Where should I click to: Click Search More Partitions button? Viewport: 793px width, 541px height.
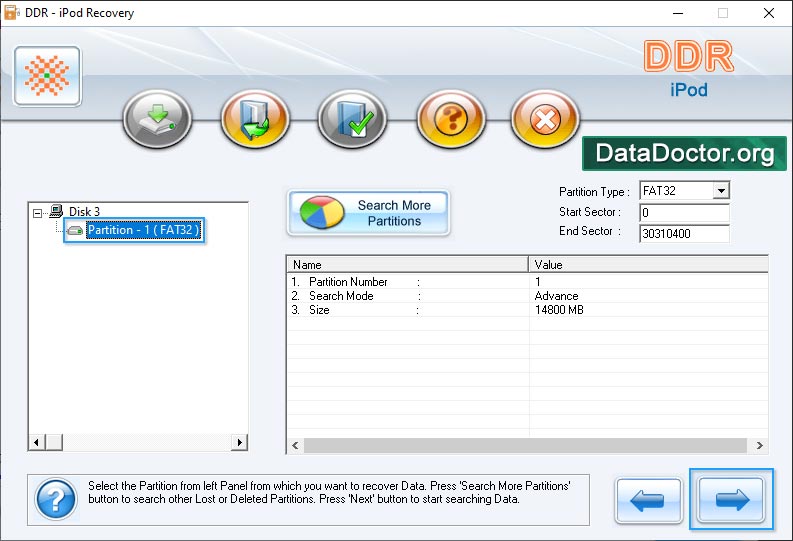[x=368, y=213]
